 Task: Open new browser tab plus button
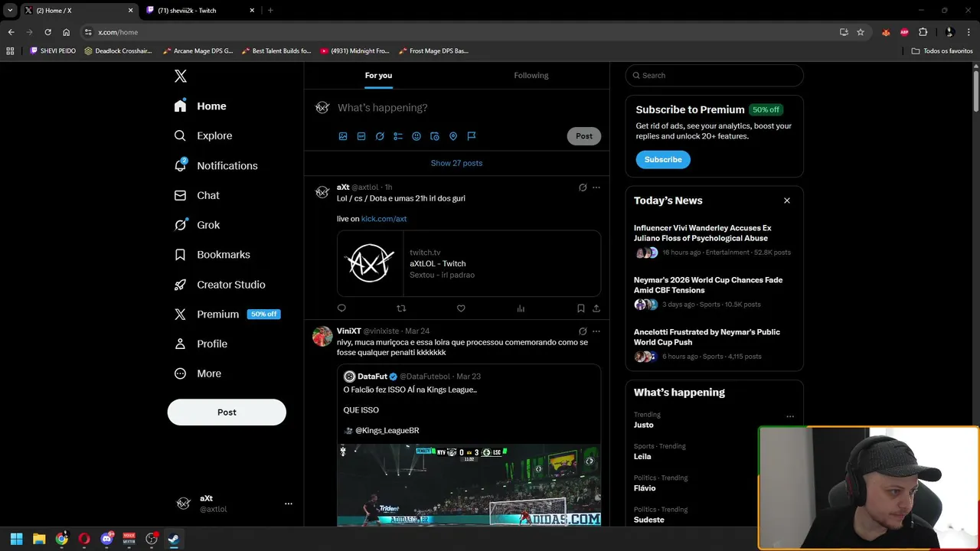[x=270, y=11]
